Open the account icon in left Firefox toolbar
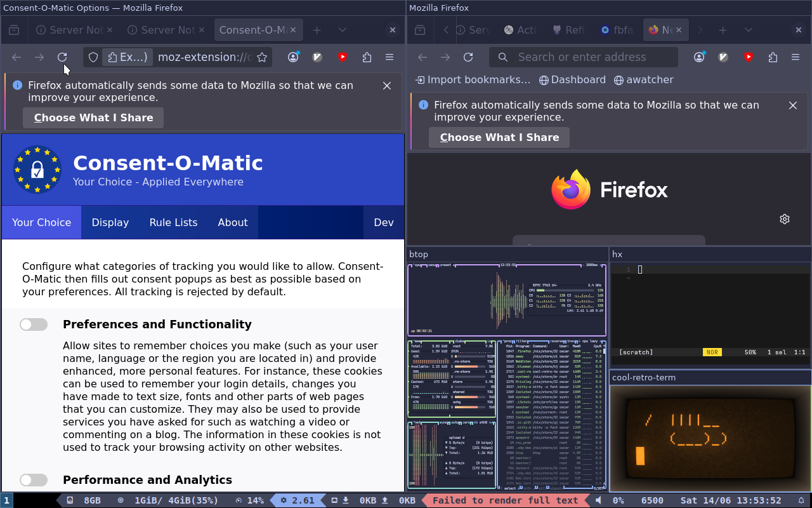The image size is (812, 508). [x=293, y=57]
